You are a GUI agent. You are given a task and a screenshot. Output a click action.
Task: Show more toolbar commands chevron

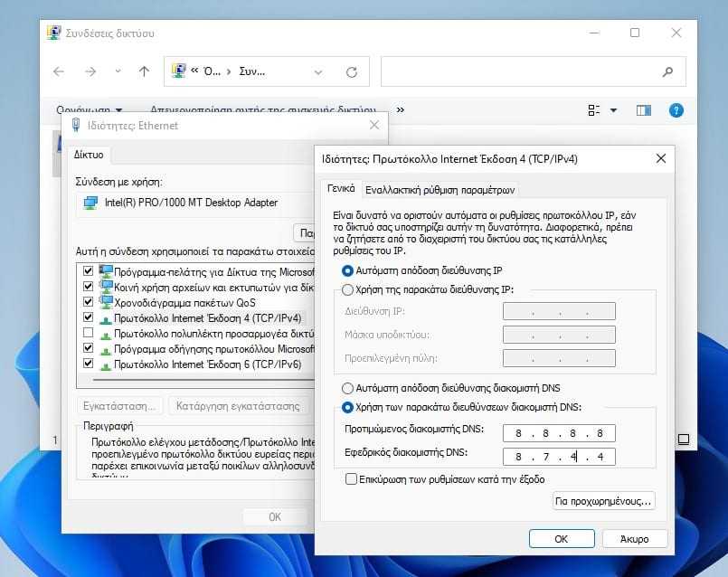(x=401, y=110)
